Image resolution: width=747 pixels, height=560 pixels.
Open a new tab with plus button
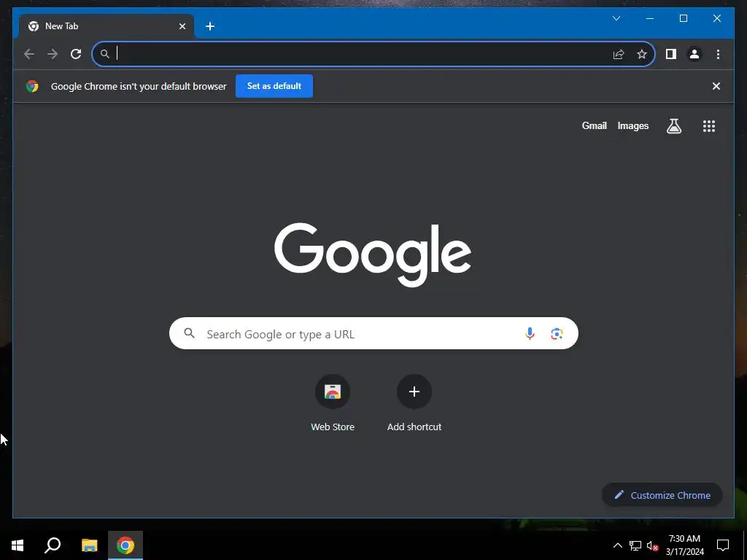[210, 26]
